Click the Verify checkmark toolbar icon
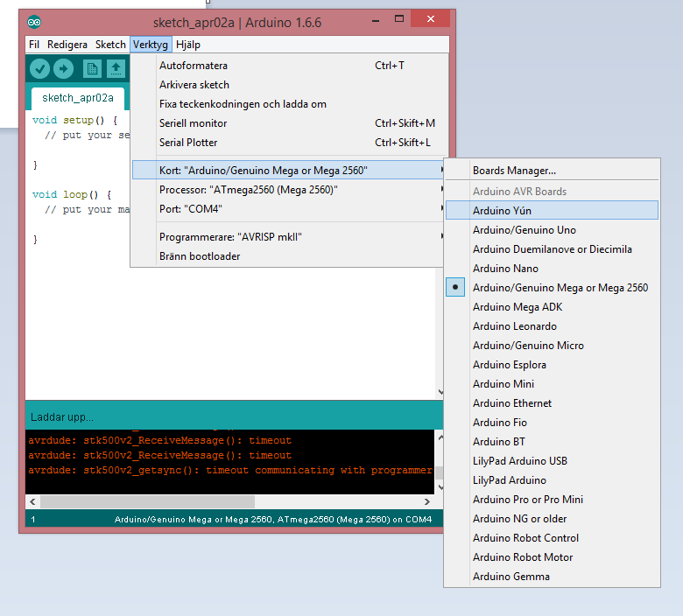This screenshot has height=616, width=683. coord(39,69)
